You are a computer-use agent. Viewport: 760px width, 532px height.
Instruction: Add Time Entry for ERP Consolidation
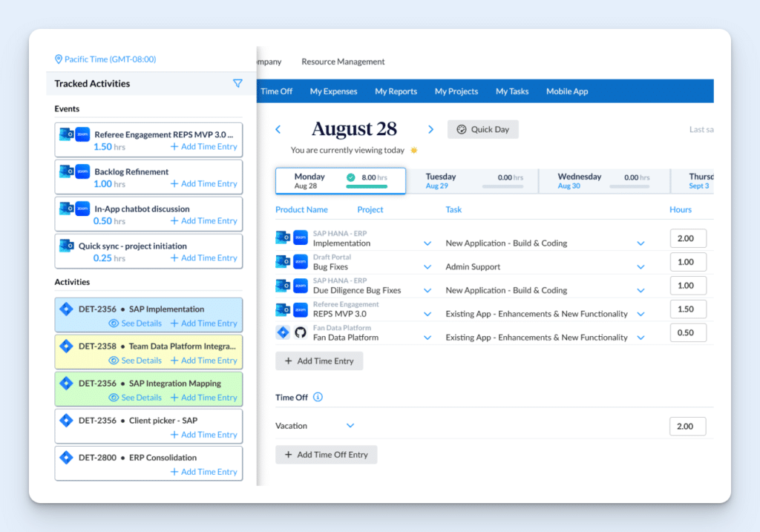point(203,471)
